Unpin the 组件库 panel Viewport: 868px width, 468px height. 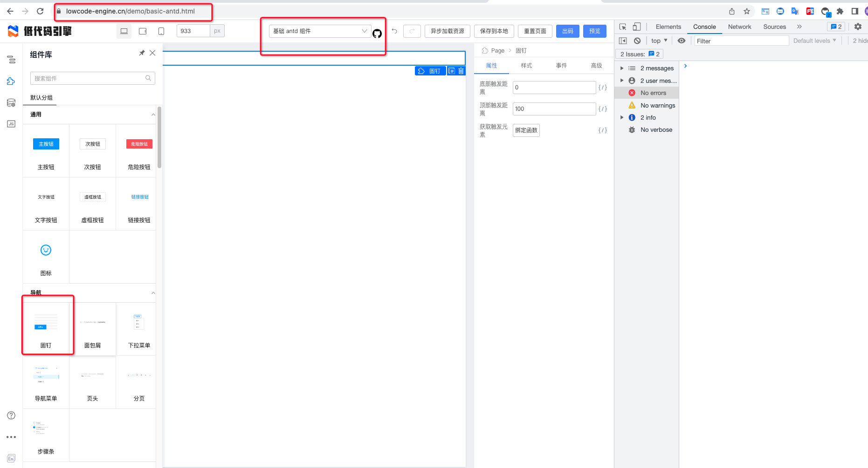click(142, 53)
